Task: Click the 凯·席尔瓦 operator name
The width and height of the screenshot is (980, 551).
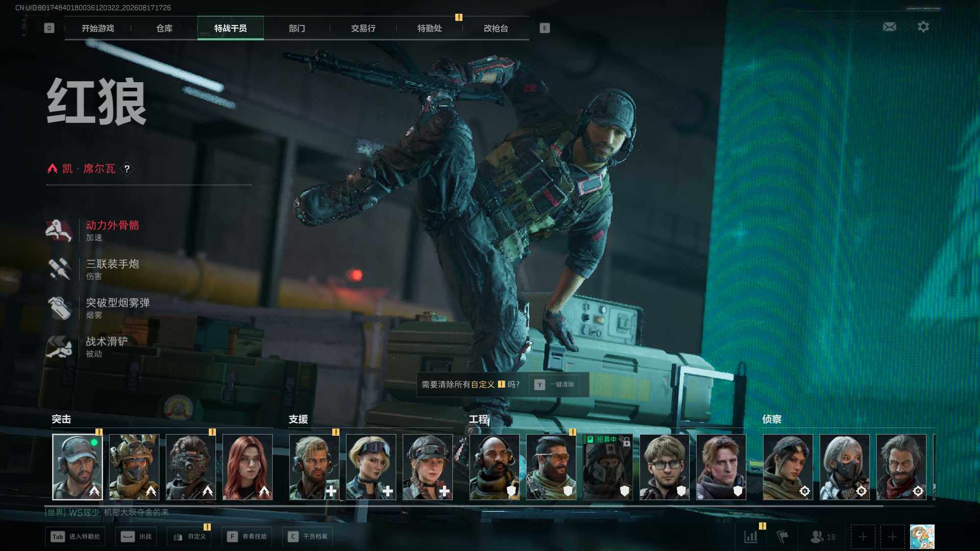Action: pos(89,169)
